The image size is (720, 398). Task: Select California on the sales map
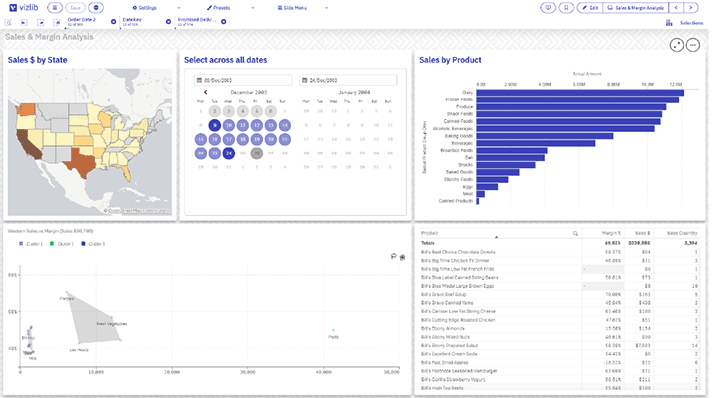(29, 145)
